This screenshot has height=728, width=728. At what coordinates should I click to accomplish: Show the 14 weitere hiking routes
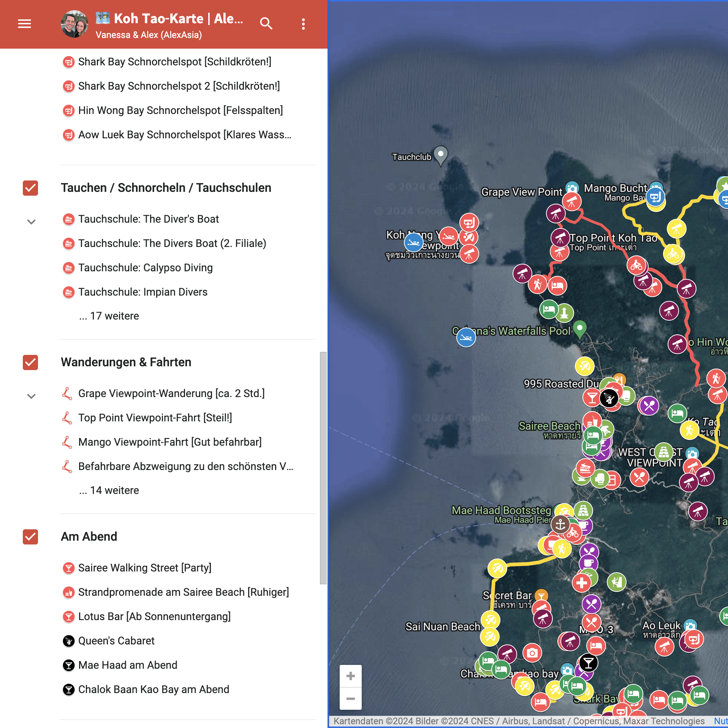pos(109,491)
